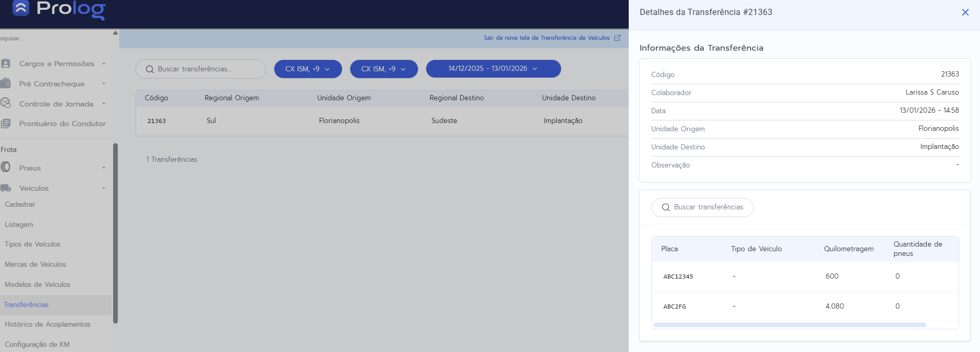Click the external link icon beside Sair
Image resolution: width=980 pixels, height=352 pixels.
click(617, 38)
